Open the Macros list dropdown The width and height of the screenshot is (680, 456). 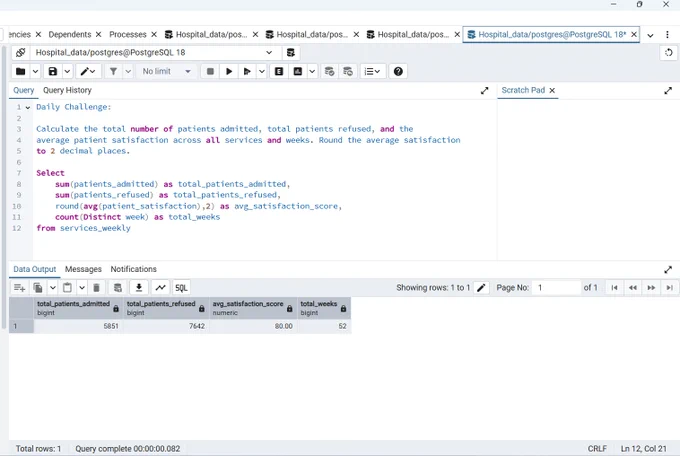point(372,71)
